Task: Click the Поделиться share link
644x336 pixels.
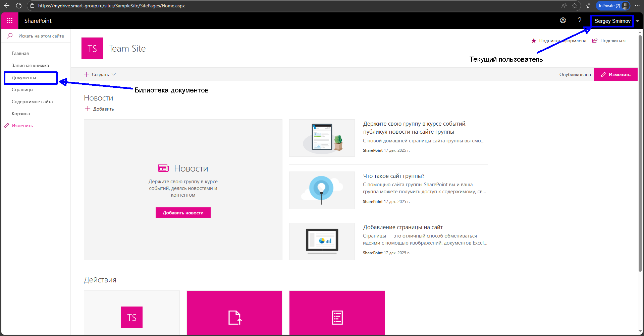Action: 609,41
